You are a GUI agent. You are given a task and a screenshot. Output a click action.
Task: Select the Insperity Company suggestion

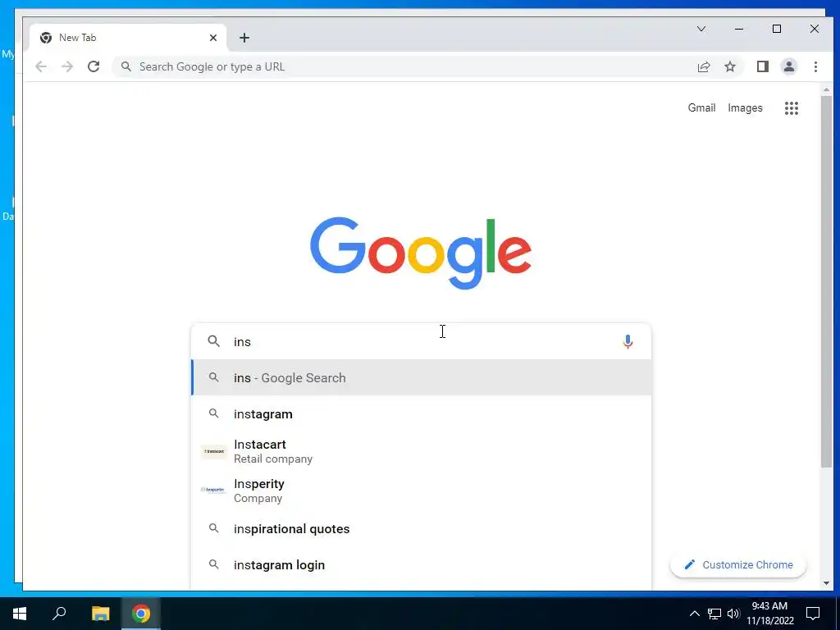(422, 491)
